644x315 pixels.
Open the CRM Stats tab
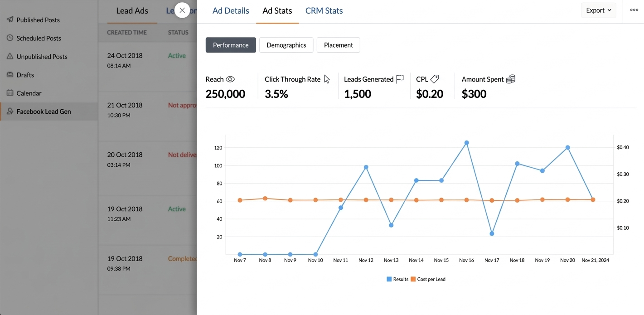pos(324,10)
